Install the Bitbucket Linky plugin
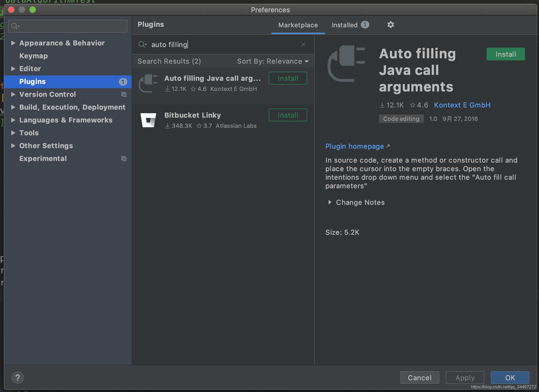The image size is (539, 392). (288, 115)
